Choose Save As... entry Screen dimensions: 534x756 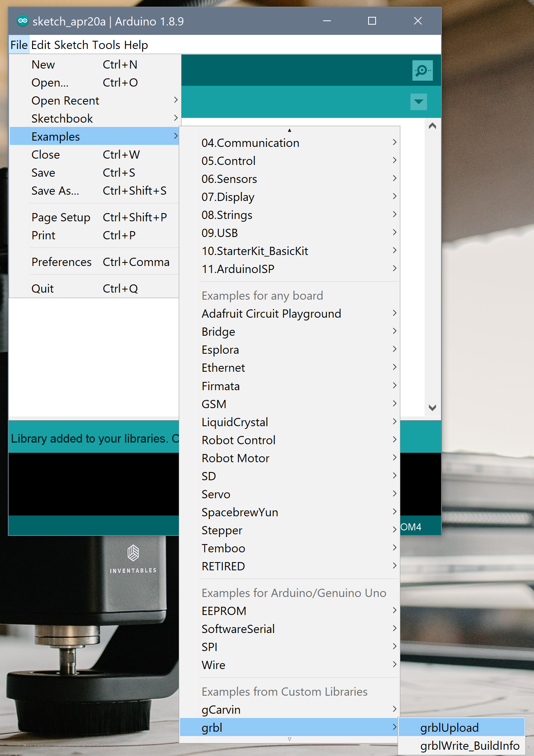[x=94, y=191]
